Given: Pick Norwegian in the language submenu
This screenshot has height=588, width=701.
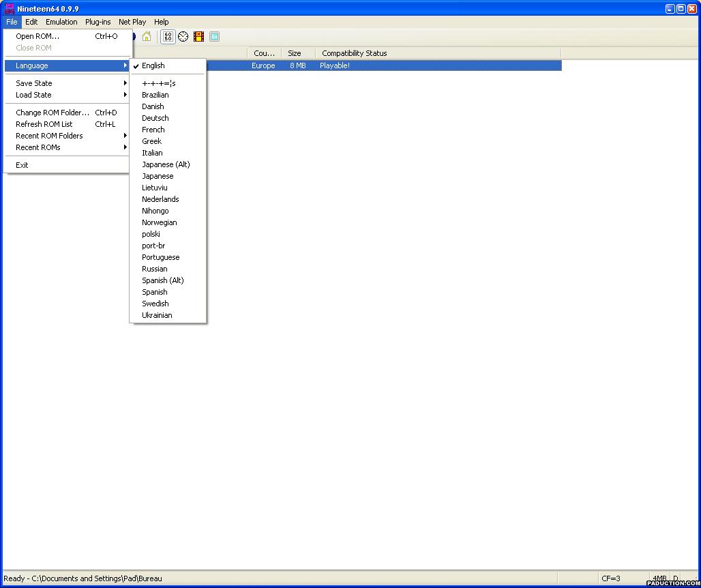Looking at the screenshot, I should point(168,222).
